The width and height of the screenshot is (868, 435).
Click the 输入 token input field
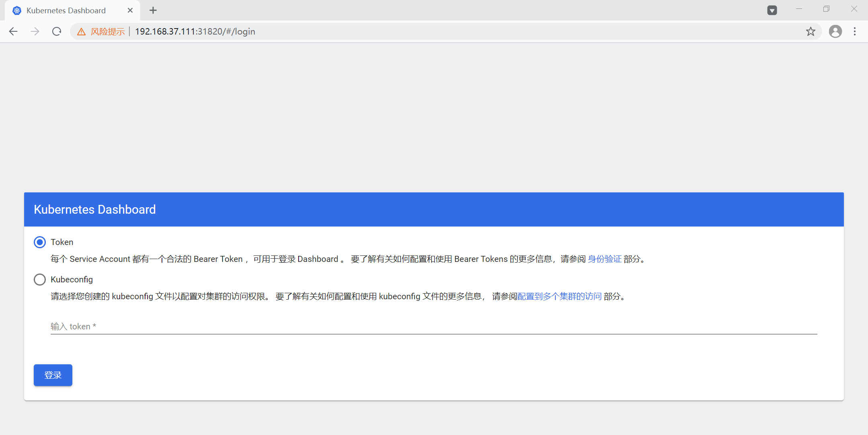pos(434,327)
